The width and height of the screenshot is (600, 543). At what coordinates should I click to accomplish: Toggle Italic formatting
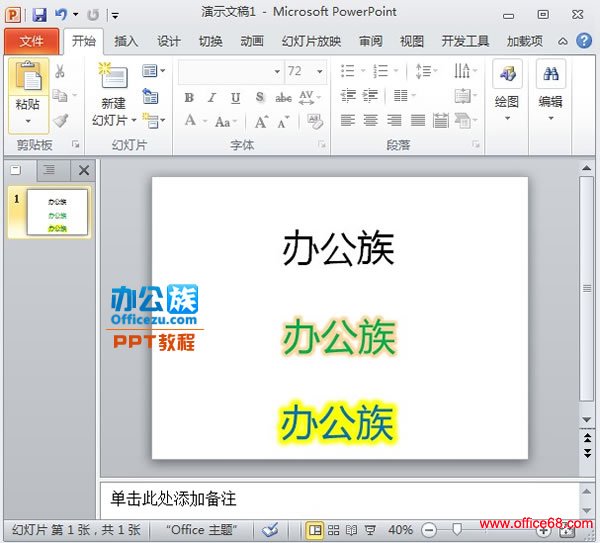pos(212,98)
